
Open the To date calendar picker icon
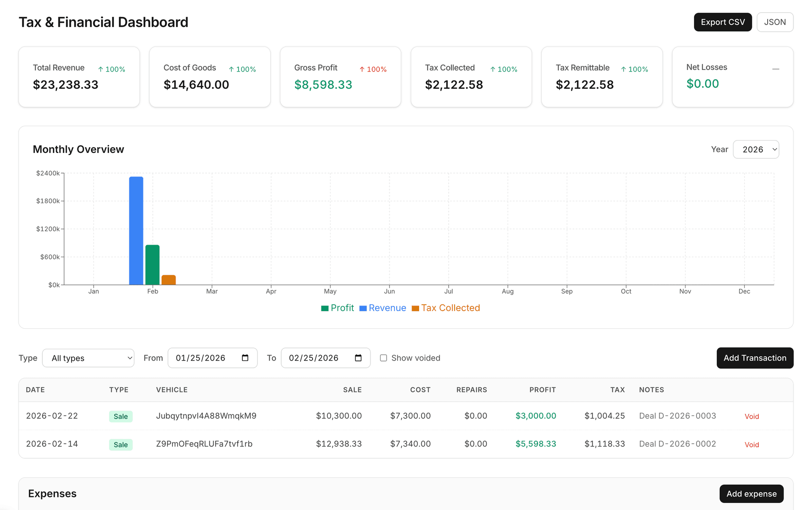(x=358, y=358)
